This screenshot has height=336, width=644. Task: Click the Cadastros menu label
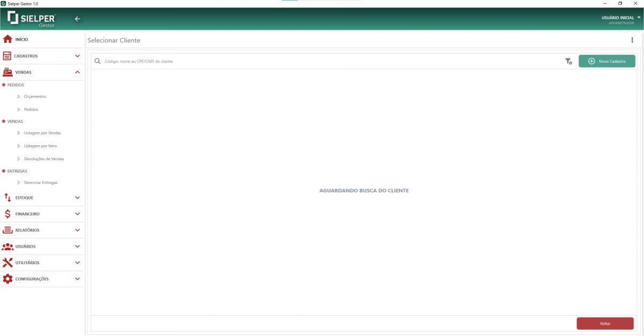[26, 56]
